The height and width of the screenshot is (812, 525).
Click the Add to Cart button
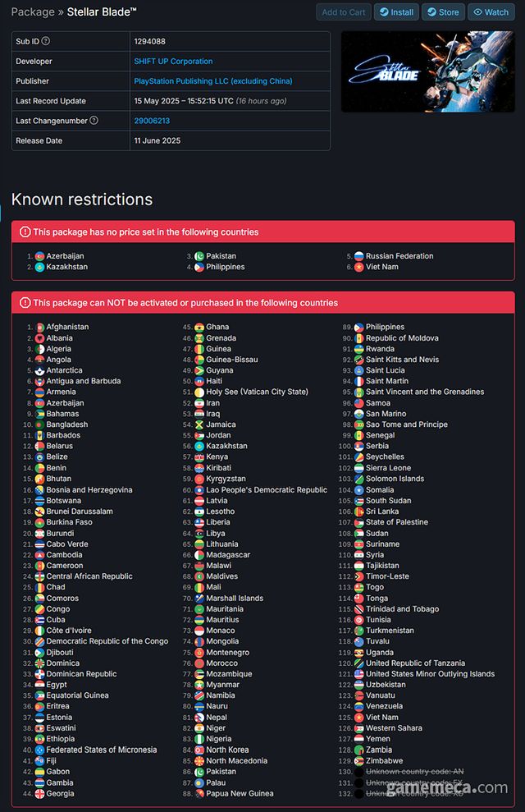coord(343,12)
